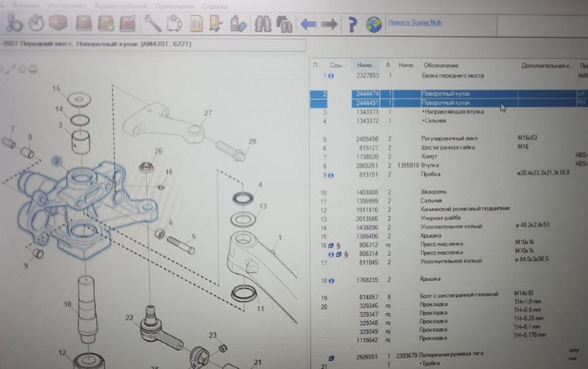The image size is (588, 369).
Task: Click the scissors icon in the toolbar
Action: [14, 24]
